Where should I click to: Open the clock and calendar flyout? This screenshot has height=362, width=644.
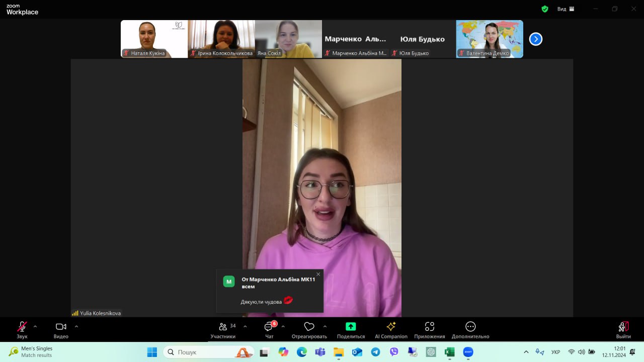click(613, 352)
